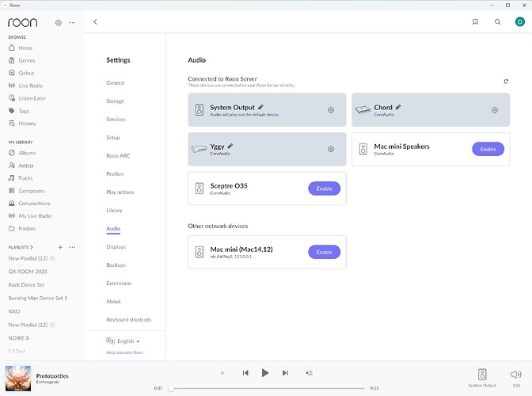The height and width of the screenshot is (396, 532).
Task: Open search with the magnifier icon
Action: coord(497,22)
